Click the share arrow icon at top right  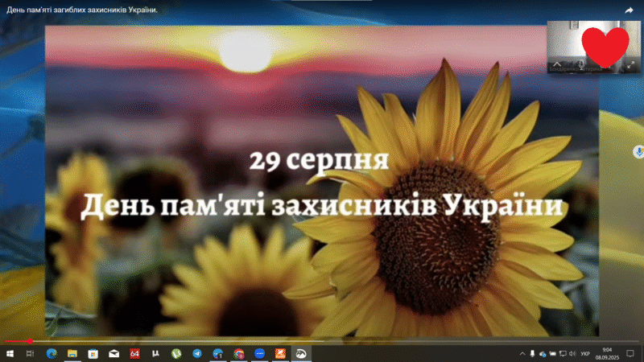pos(630,10)
